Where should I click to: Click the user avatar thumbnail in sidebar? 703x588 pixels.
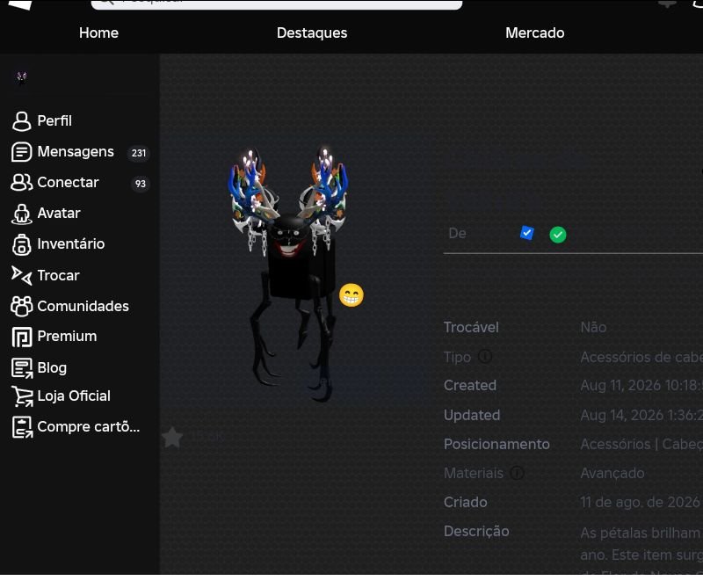tap(21, 77)
